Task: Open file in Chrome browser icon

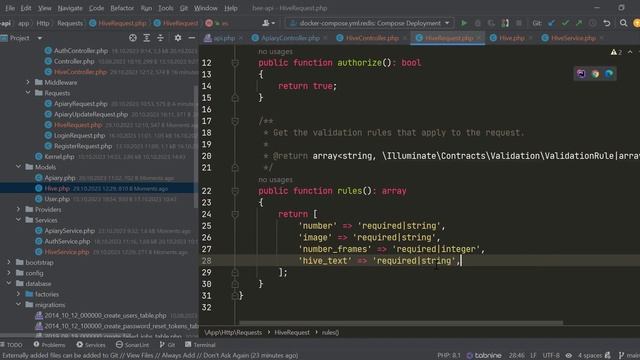Action: click(595, 74)
